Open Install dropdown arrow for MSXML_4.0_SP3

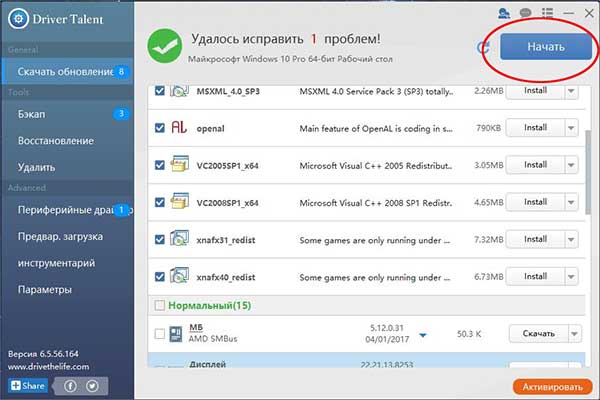coord(571,91)
